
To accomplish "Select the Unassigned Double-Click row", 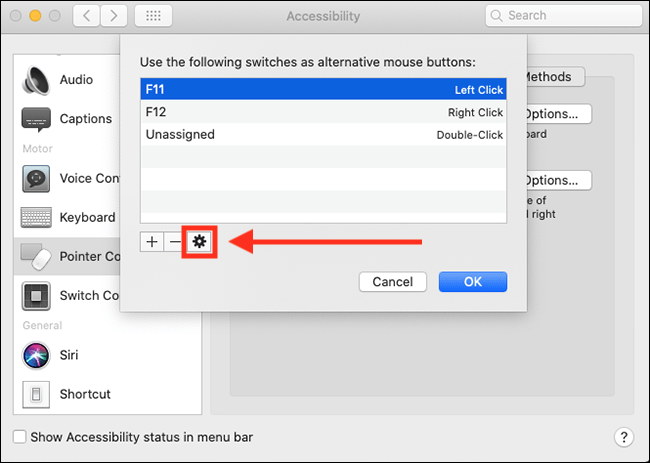I will click(x=323, y=134).
